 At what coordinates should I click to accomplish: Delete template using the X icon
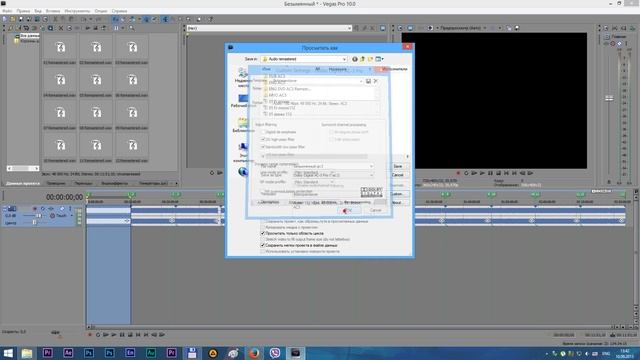pos(376,81)
